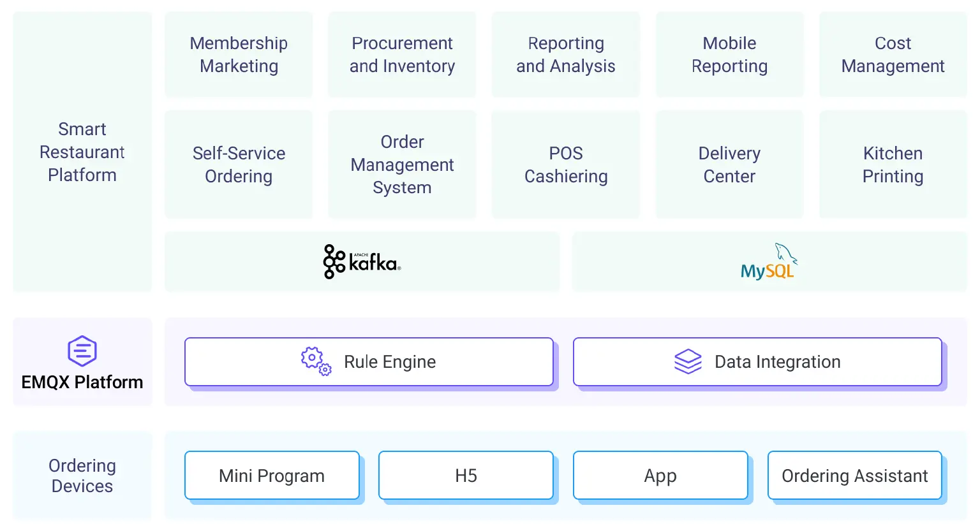Viewport: 980px width, 531px height.
Task: Click the Mobile Reporting tile
Action: (729, 55)
